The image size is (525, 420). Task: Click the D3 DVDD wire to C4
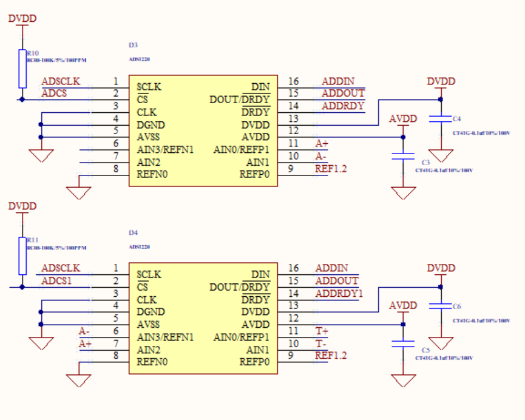[378, 112]
